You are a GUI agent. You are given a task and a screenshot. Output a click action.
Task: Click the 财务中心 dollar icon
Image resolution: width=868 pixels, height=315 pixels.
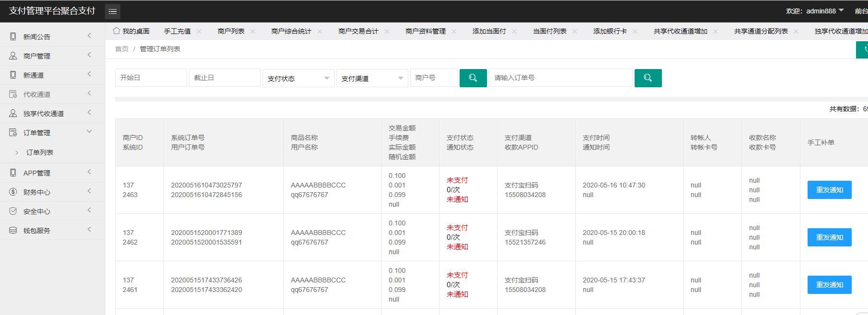click(x=13, y=192)
